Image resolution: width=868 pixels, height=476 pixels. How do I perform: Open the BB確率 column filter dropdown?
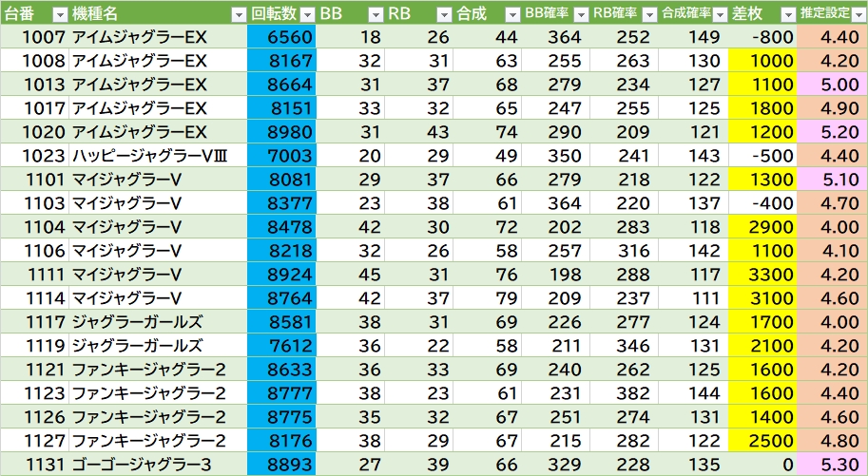(581, 15)
